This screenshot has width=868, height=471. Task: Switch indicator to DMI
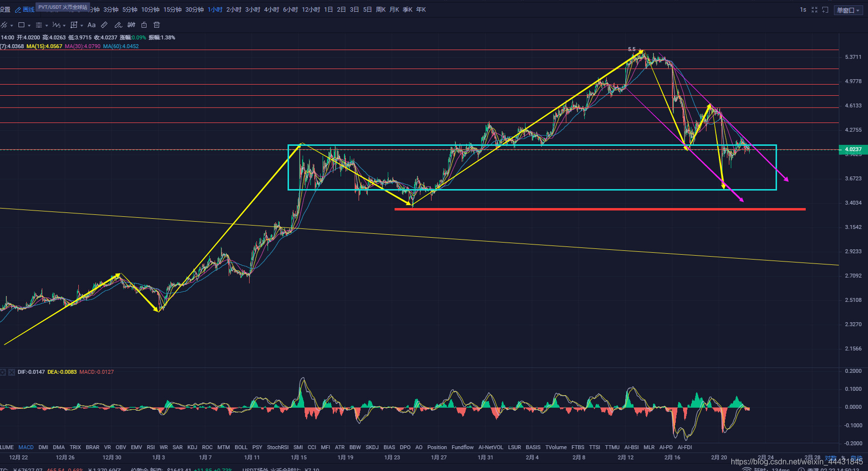tap(43, 447)
